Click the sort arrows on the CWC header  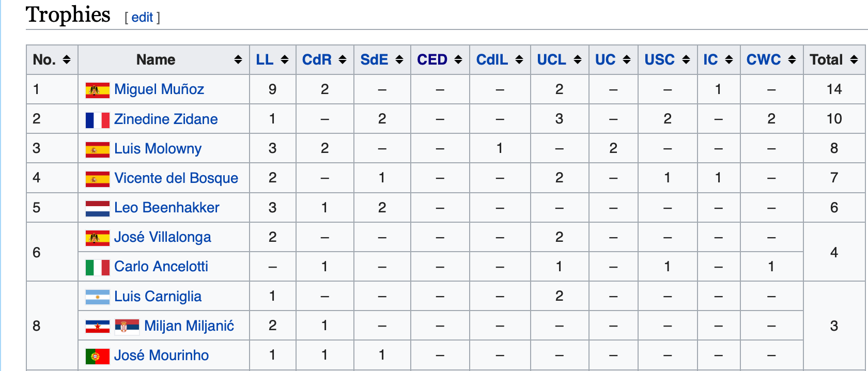pos(791,59)
